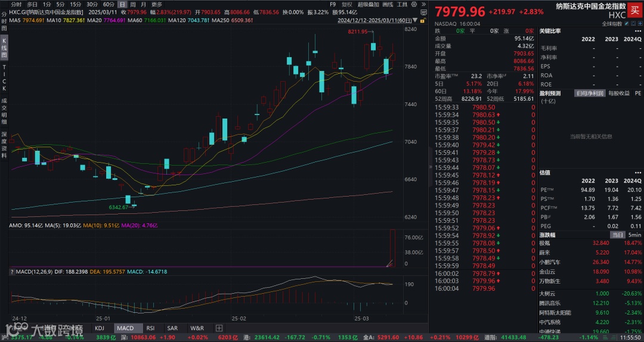
Task: Open chart settings gear icon
Action: [x=414, y=4]
